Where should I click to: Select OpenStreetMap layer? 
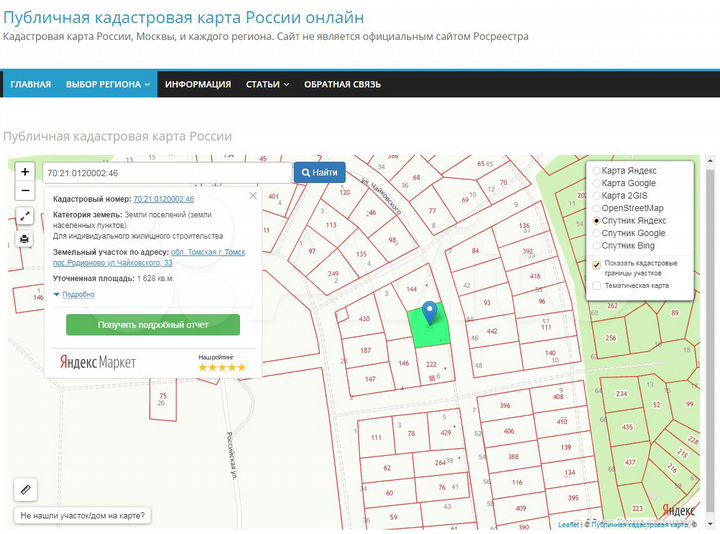point(596,208)
